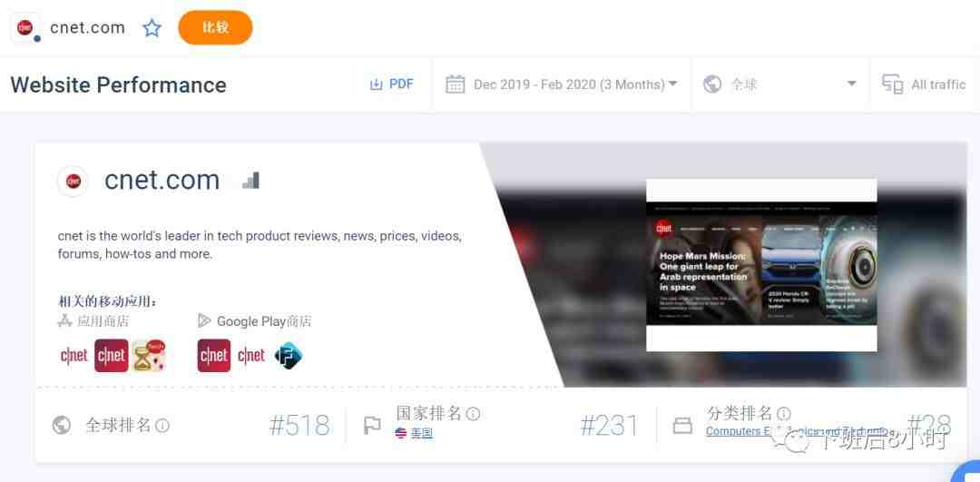Click the orange compare button

pos(215,27)
